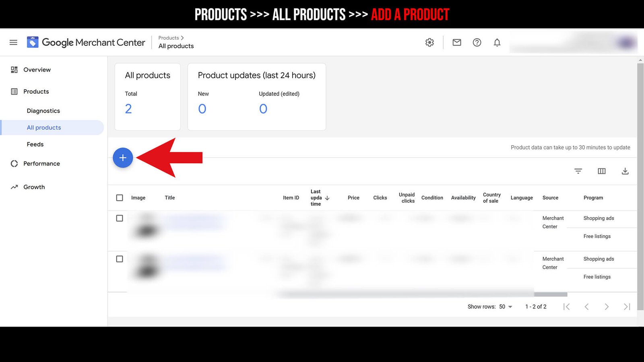The image size is (644, 362).
Task: Click the total products count 2
Action: [x=128, y=109]
